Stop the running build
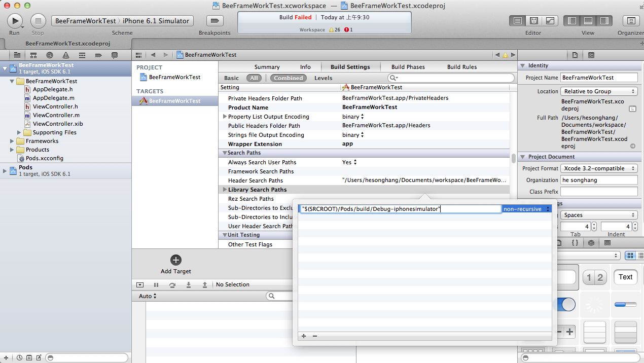 (38, 21)
